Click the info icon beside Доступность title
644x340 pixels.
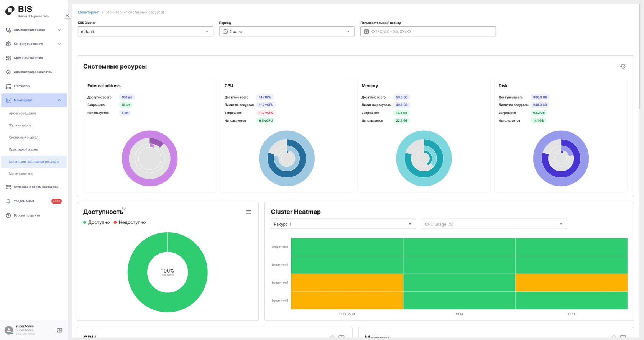click(124, 209)
